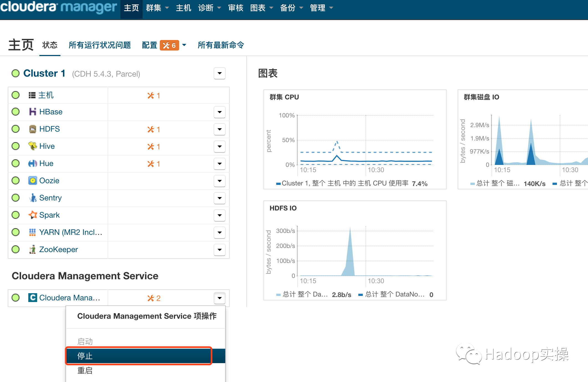Expand the 配置 tab dropdown arrow
588x382 pixels.
point(184,45)
